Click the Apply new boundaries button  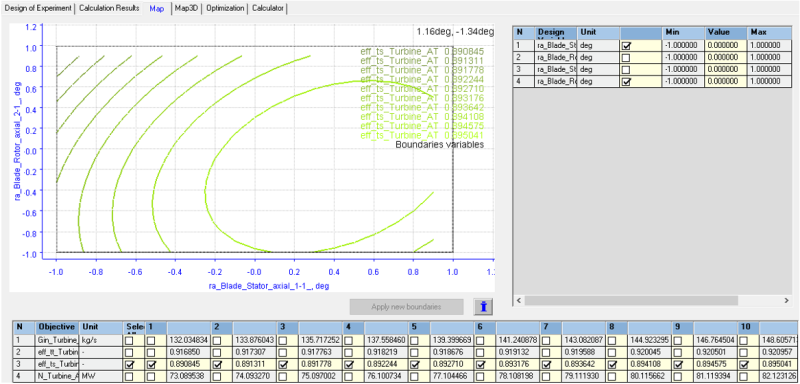coord(407,307)
